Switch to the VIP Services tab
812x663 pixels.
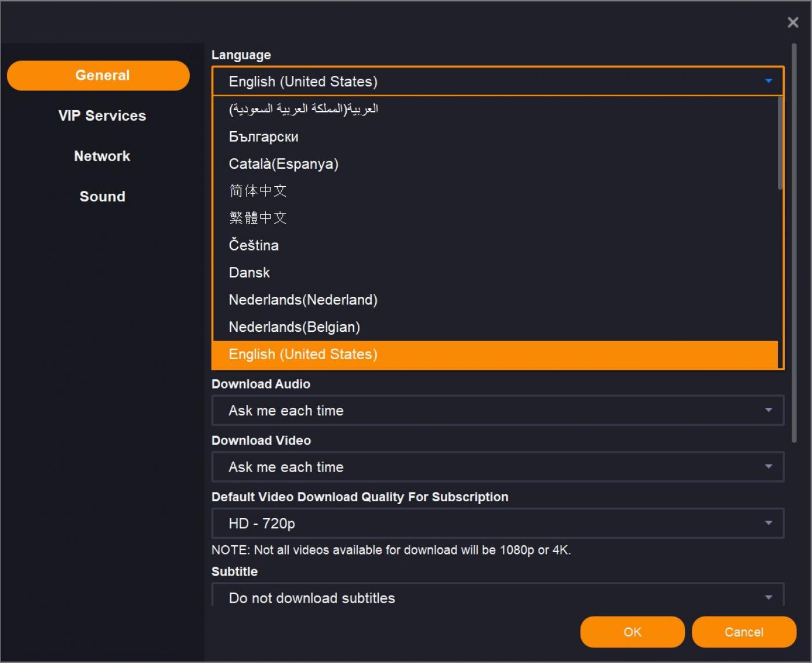[x=102, y=115]
